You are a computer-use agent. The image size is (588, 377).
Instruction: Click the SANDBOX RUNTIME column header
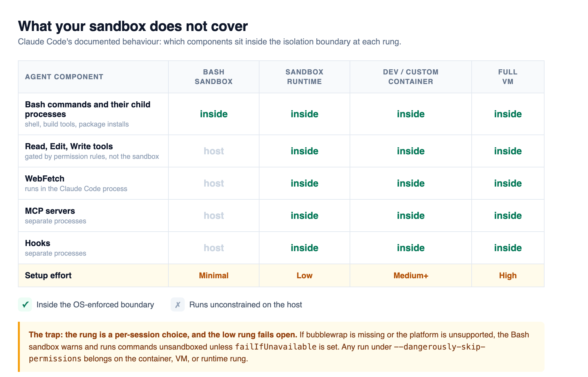(x=305, y=77)
